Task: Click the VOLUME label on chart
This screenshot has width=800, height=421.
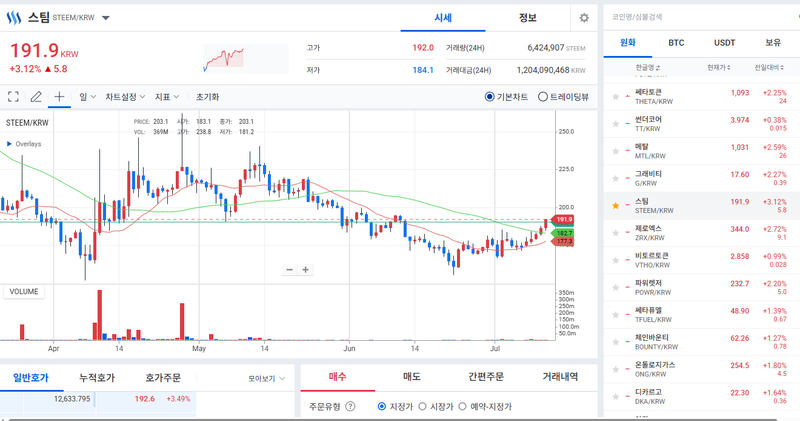Action: 23,291
